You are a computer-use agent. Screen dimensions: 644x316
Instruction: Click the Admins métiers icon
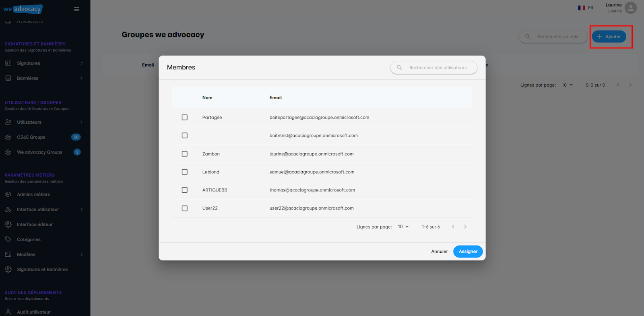[8, 194]
